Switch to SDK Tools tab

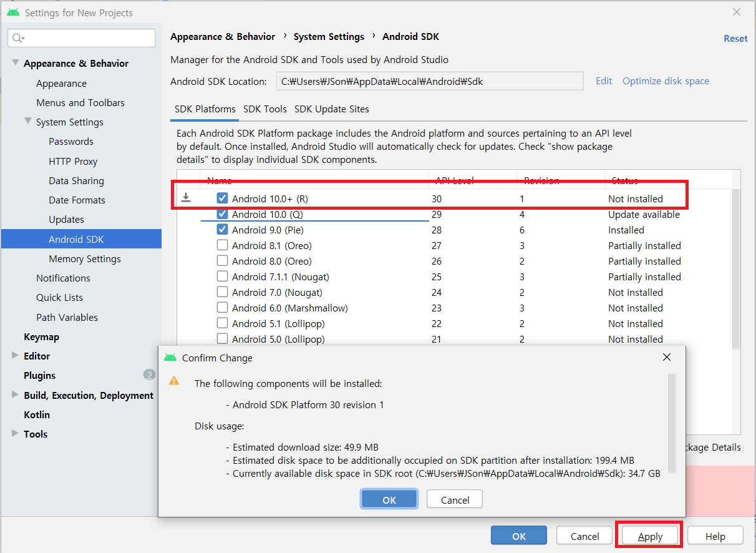[265, 109]
